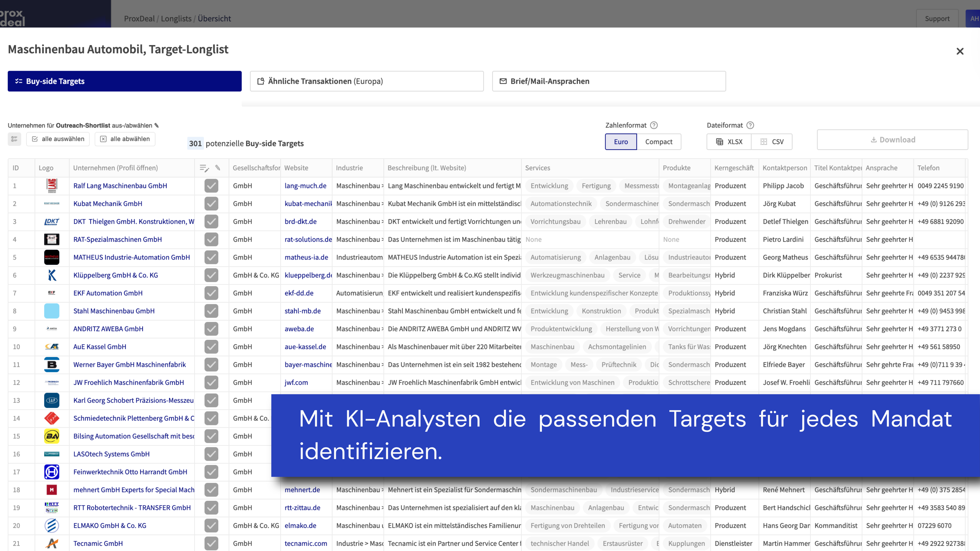Click the edit-list icon in table header

204,168
